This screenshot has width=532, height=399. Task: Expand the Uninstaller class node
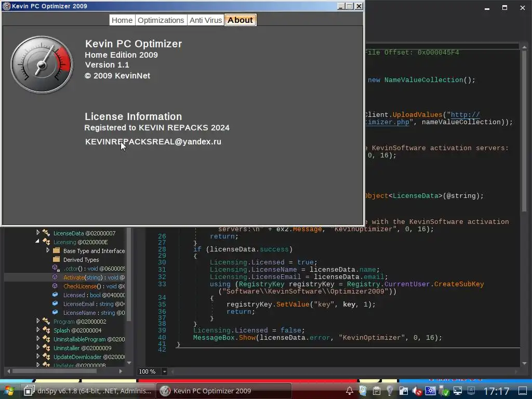[x=38, y=348]
